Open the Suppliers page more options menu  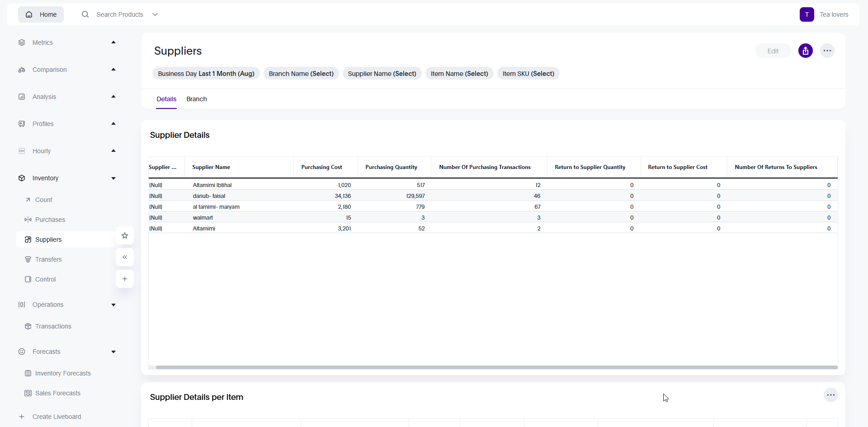pyautogui.click(x=827, y=51)
